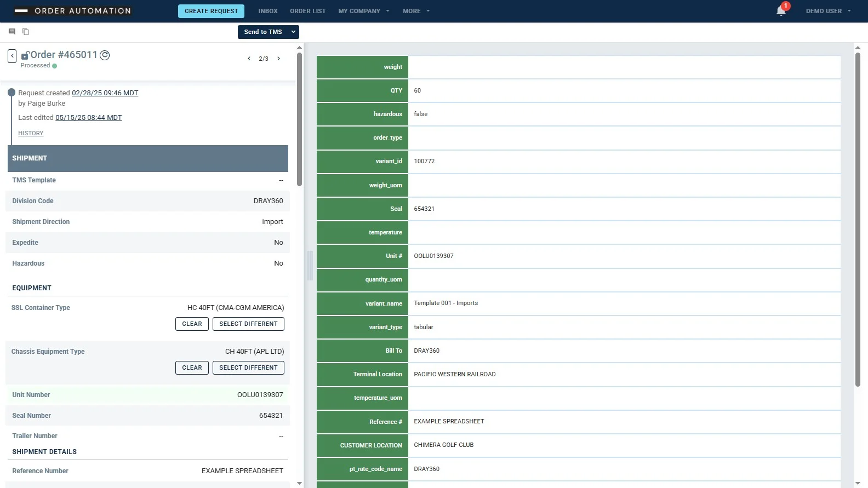Expand the More menu
This screenshot has height=488, width=868.
pos(416,11)
